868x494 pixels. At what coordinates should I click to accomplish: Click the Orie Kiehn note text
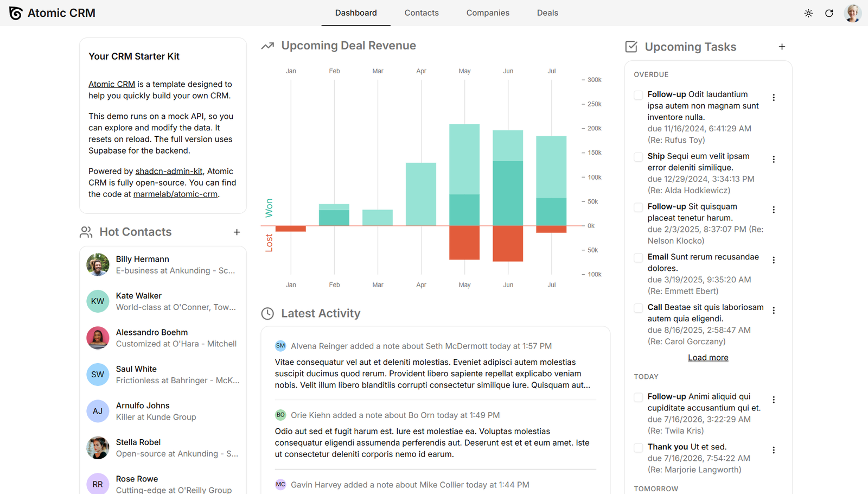click(432, 442)
